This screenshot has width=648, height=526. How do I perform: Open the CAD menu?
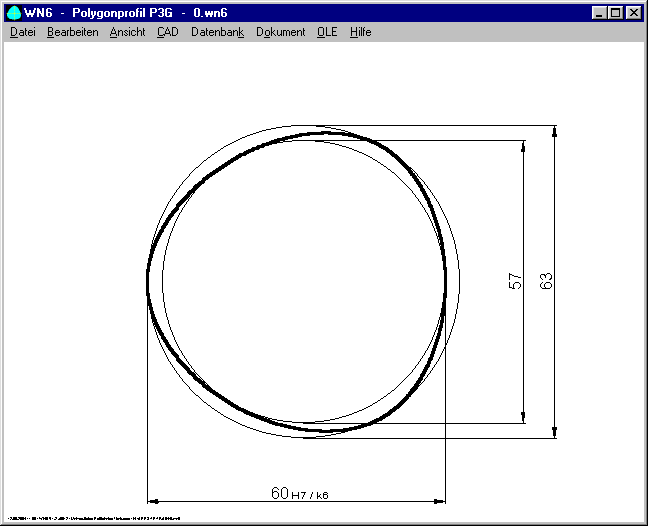pos(168,32)
